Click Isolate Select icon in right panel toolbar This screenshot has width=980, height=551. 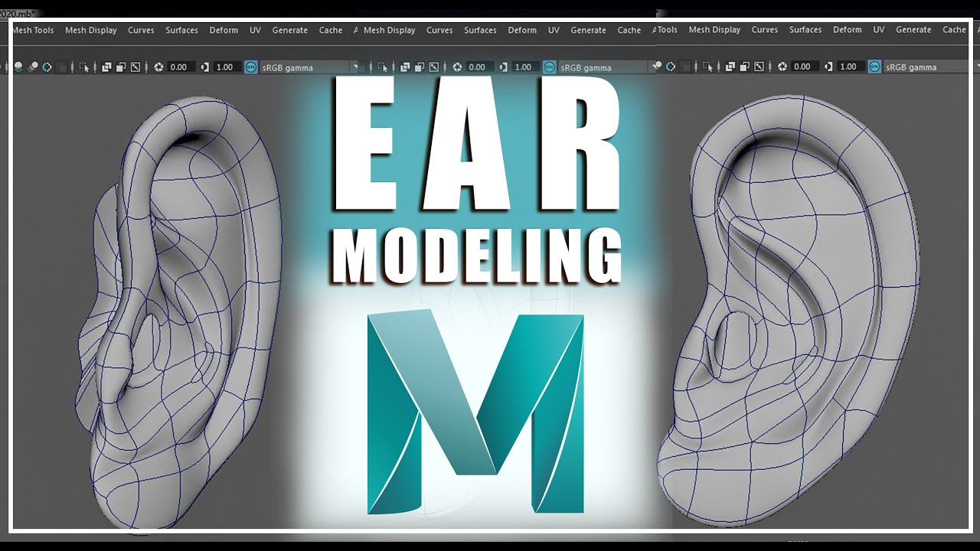(x=708, y=67)
